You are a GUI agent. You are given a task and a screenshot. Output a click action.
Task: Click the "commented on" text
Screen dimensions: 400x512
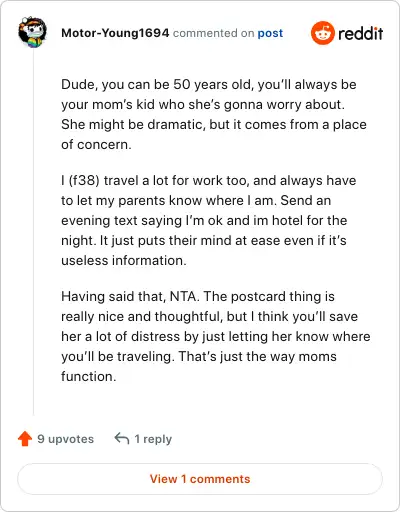[x=213, y=33]
